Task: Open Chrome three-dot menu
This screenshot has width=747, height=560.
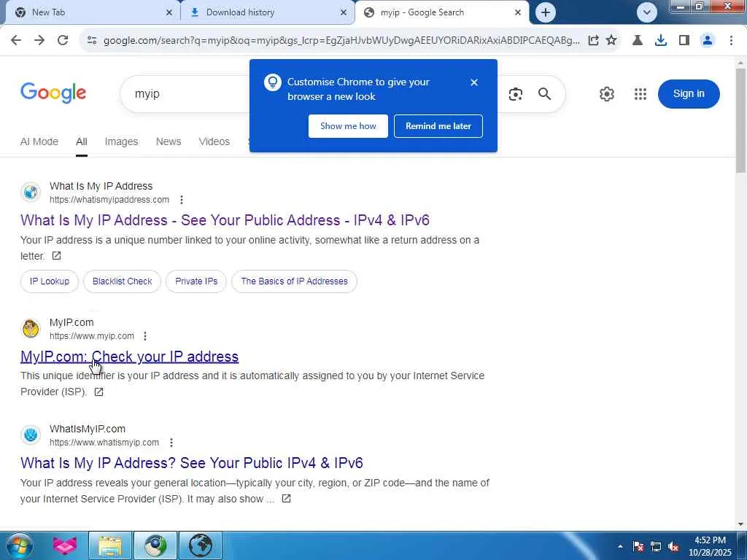Action: pyautogui.click(x=731, y=41)
